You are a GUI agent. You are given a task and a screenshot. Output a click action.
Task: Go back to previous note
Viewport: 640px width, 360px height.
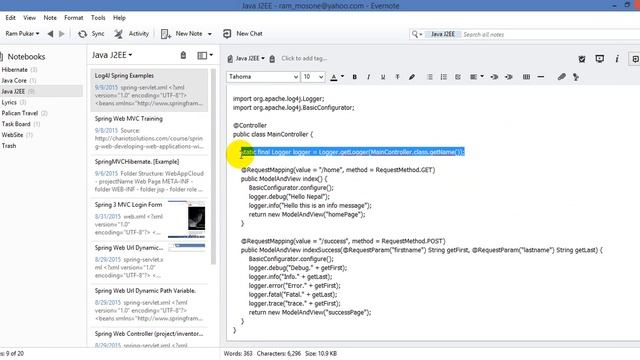[50, 34]
